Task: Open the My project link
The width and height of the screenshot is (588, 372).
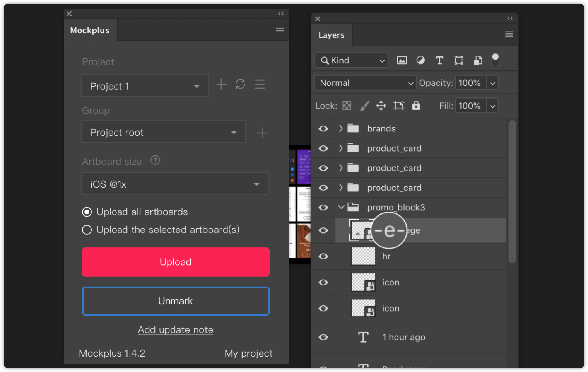Action: click(x=248, y=353)
